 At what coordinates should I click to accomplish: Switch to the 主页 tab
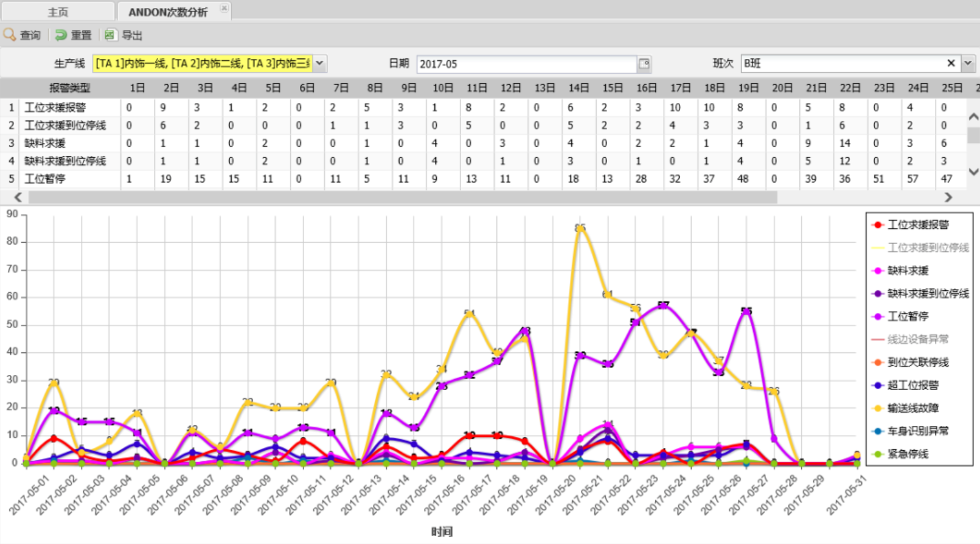click(x=58, y=12)
